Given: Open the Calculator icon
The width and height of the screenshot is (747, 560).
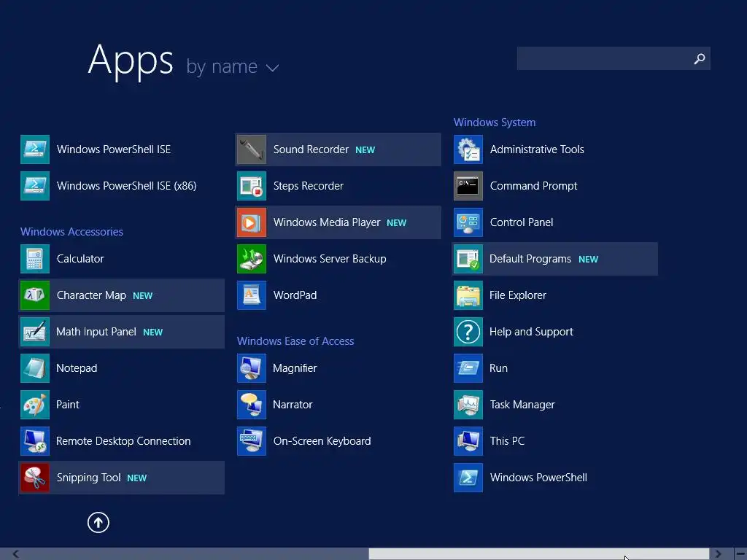Looking at the screenshot, I should pyautogui.click(x=35, y=259).
